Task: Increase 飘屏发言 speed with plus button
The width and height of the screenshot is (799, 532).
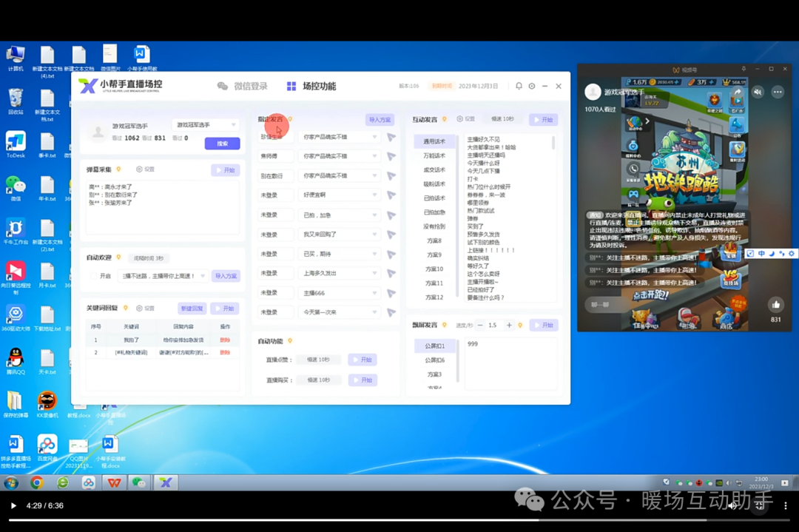Action: 509,326
